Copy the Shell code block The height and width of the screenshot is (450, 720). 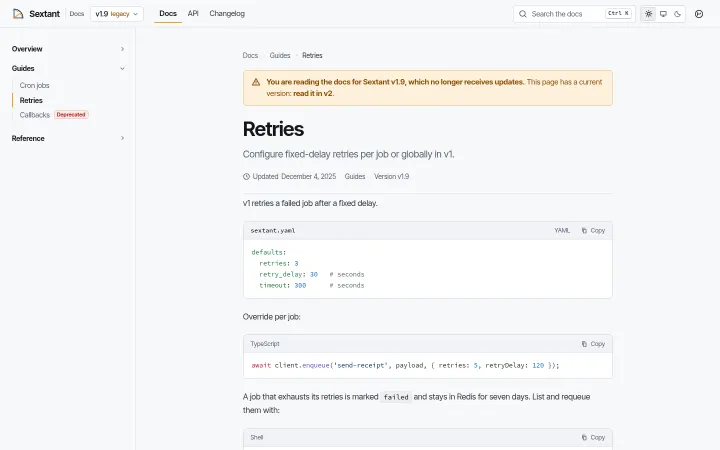[593, 438]
